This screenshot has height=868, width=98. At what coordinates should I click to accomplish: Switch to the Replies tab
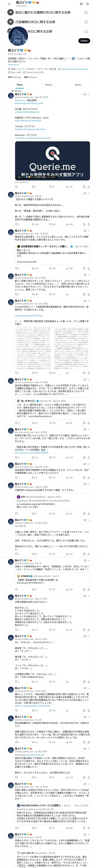(x=49, y=85)
